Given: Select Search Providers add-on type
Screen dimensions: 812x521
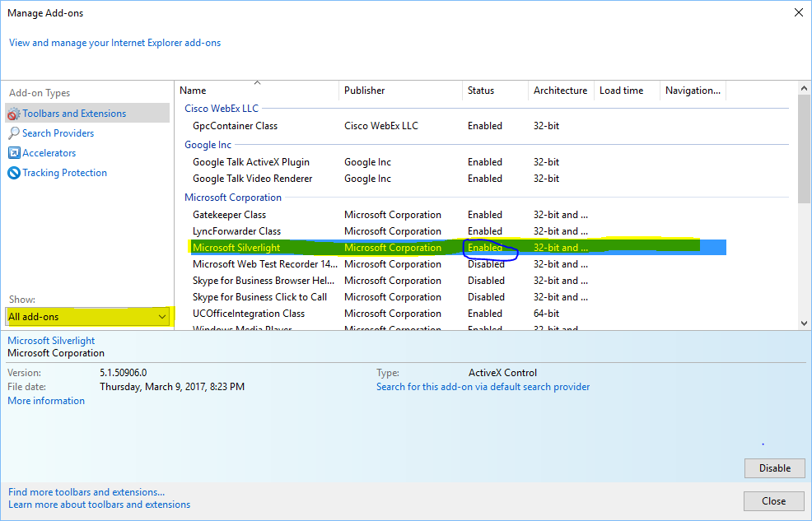Looking at the screenshot, I should (58, 133).
